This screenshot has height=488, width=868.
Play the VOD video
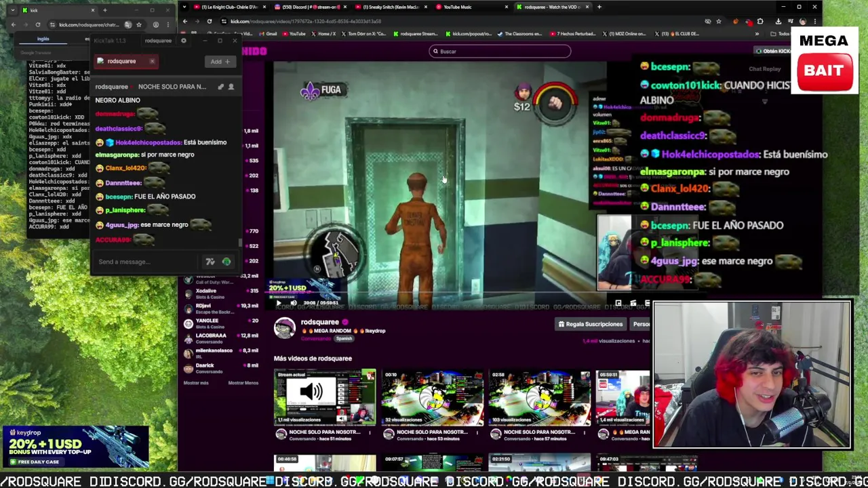tap(278, 303)
